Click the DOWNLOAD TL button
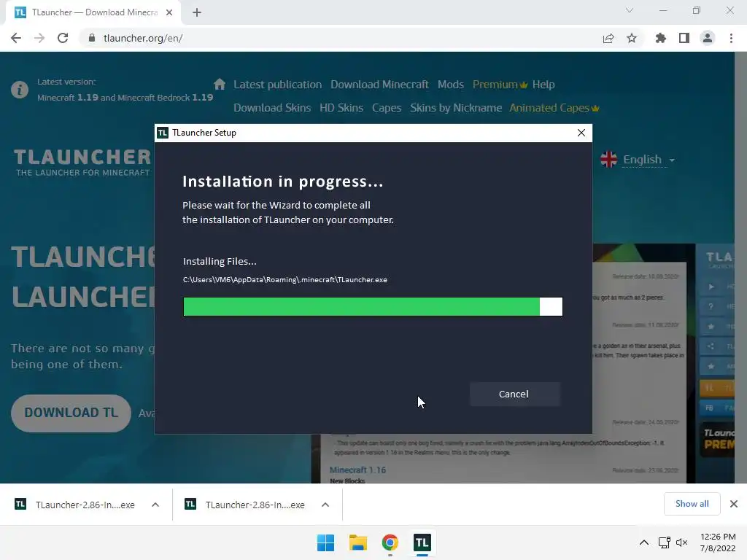The image size is (747, 560). pyautogui.click(x=71, y=413)
